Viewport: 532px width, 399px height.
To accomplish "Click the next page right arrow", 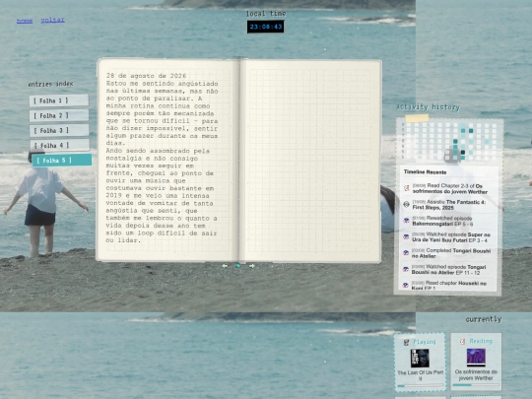I will tap(252, 266).
